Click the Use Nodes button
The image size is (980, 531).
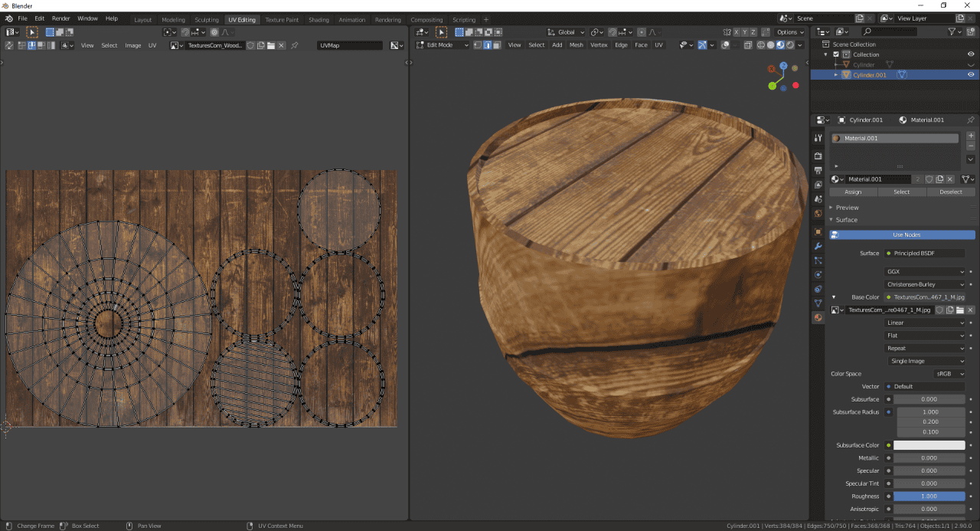point(908,234)
